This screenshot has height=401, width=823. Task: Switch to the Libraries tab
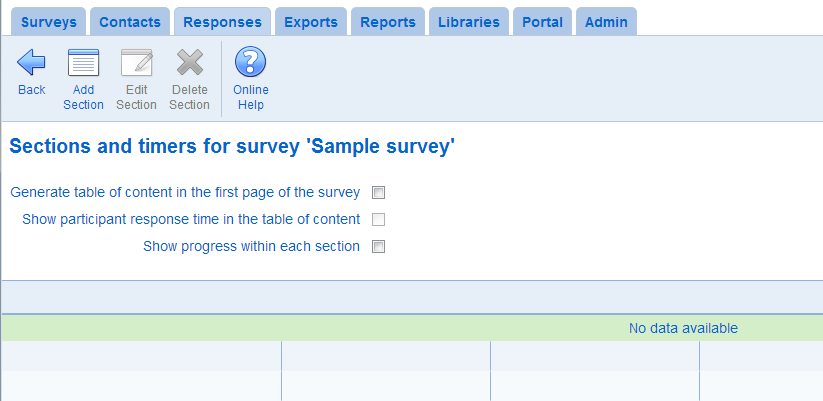tap(469, 22)
